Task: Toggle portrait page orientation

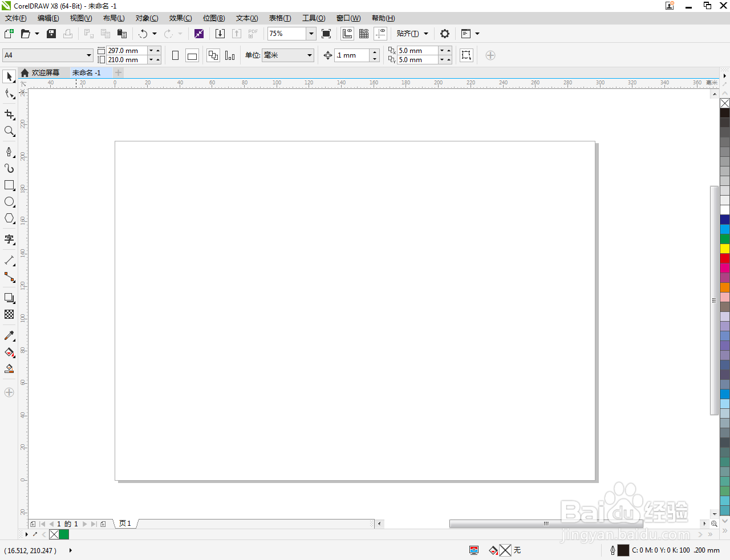Action: click(176, 55)
